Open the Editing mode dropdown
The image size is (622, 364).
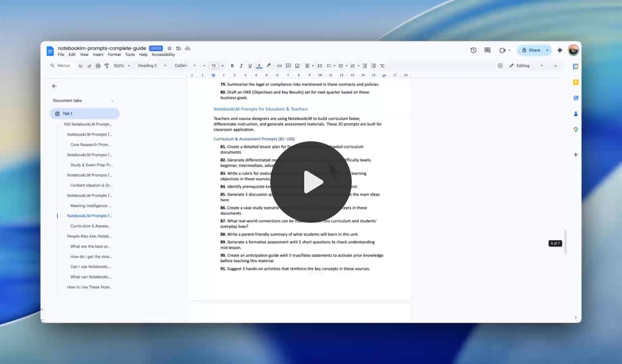coord(526,66)
